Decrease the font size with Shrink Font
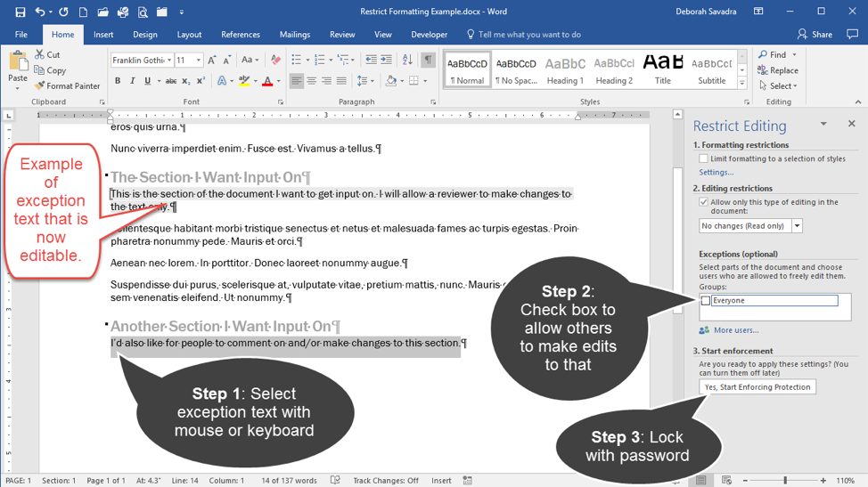The height and width of the screenshot is (487, 868). tap(227, 61)
